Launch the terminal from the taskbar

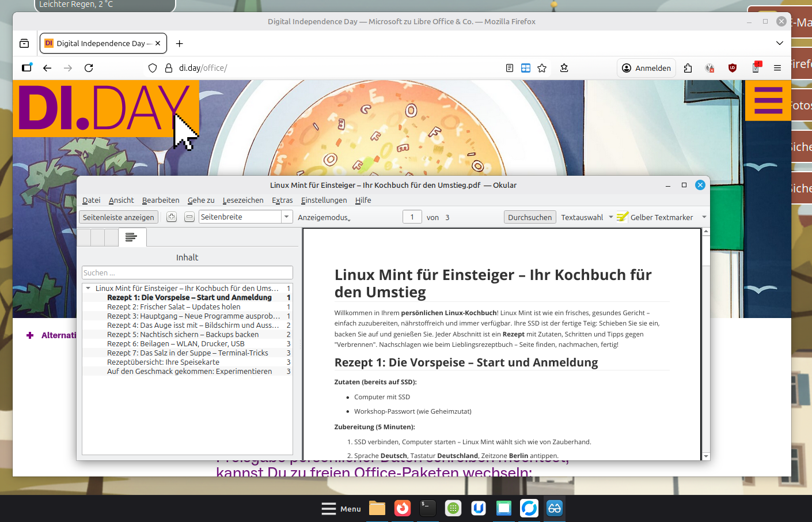click(x=427, y=508)
